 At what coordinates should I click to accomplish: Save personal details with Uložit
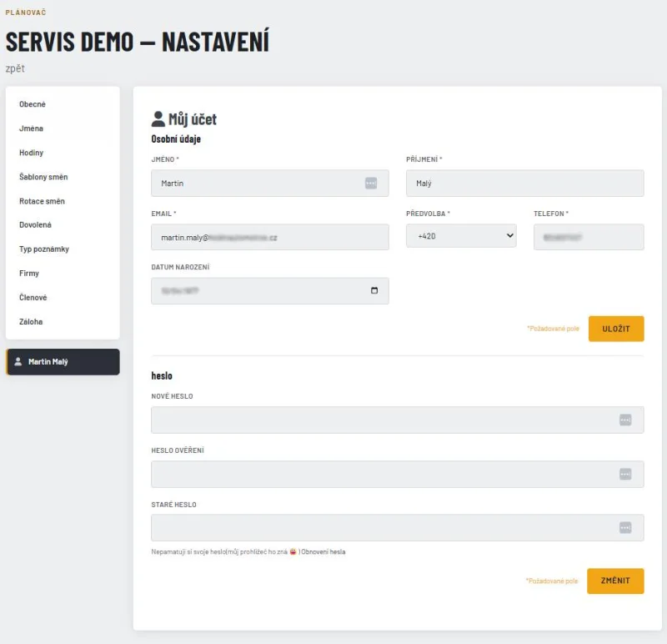(x=616, y=329)
